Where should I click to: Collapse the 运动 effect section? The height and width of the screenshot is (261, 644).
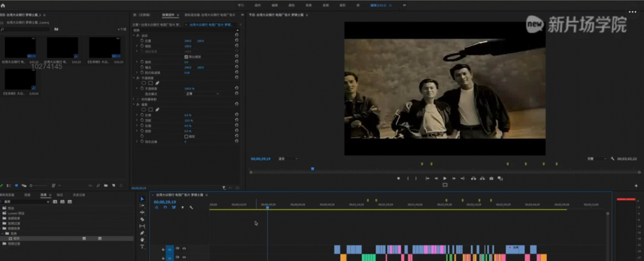coord(134,36)
